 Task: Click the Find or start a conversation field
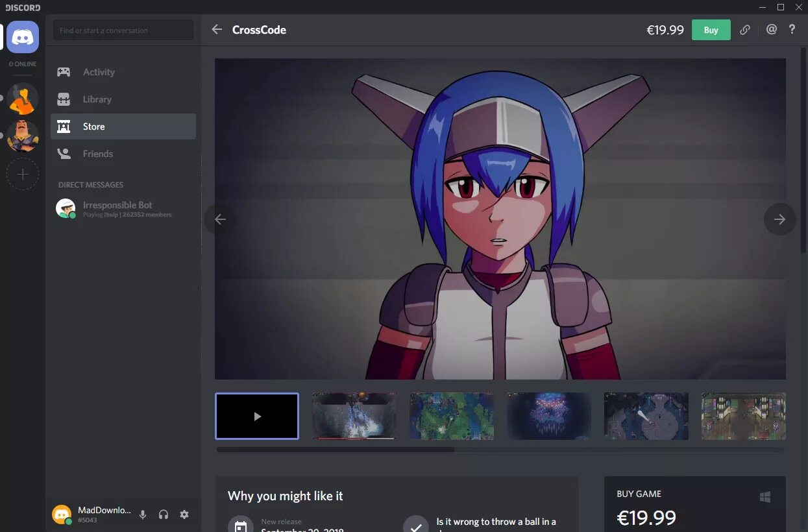pos(123,30)
